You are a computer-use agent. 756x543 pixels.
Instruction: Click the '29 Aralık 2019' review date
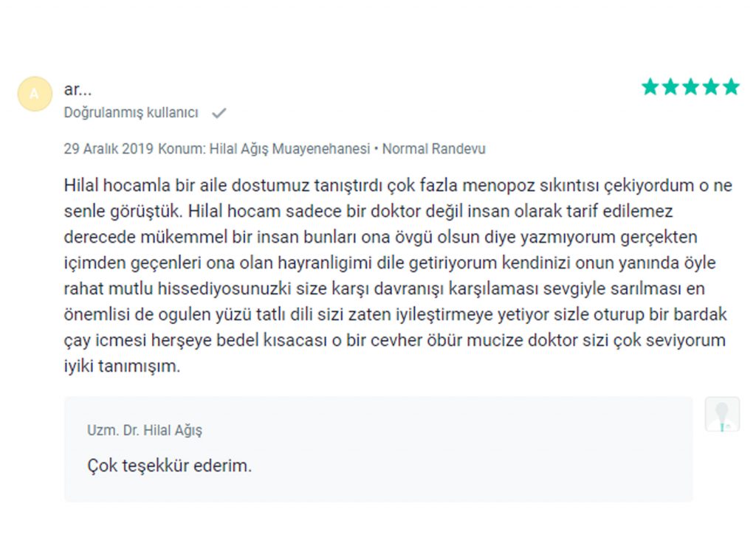click(x=109, y=149)
